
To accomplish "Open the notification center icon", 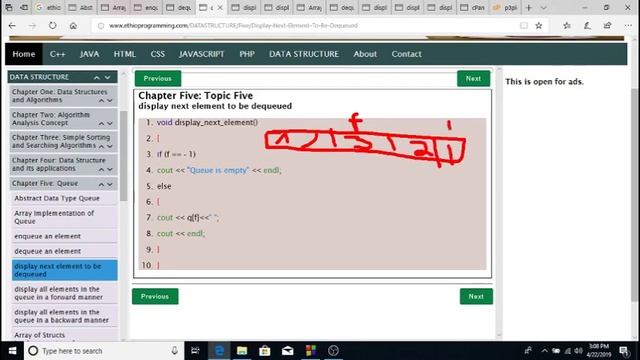I will coord(624,351).
